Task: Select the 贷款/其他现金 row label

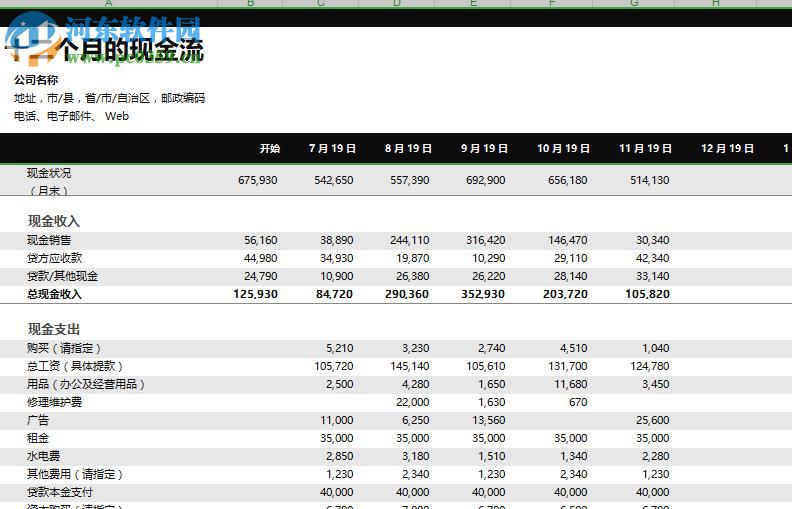Action: tap(62, 276)
